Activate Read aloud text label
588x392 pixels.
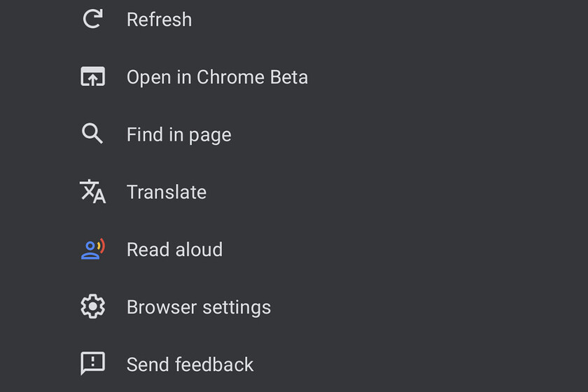(175, 249)
